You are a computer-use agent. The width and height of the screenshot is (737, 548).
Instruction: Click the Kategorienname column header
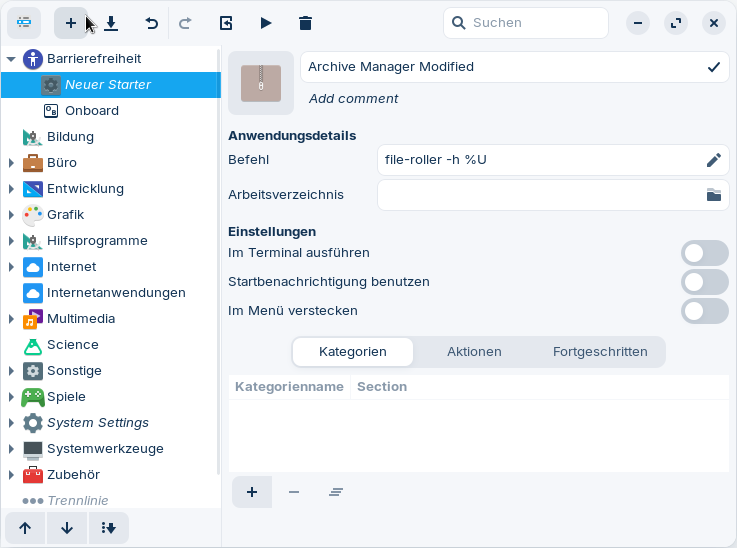(x=290, y=387)
